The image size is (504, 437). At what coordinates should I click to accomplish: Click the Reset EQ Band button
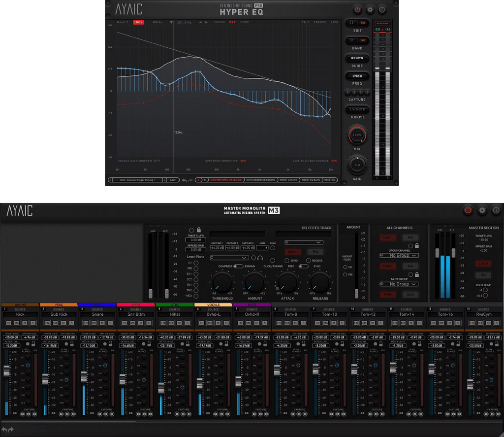click(x=311, y=180)
